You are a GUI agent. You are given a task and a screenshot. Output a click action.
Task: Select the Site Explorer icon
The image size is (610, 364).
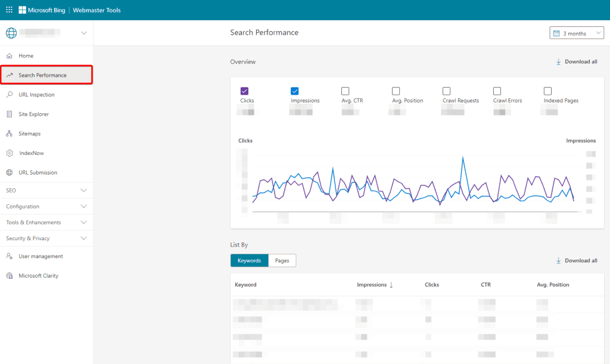pyautogui.click(x=10, y=114)
